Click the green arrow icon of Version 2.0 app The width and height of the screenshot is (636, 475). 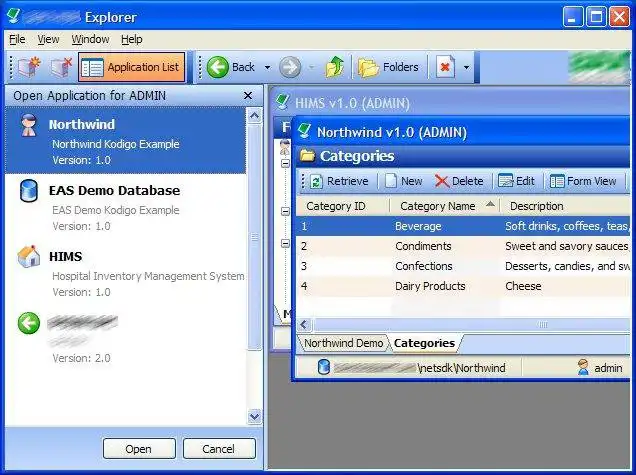pos(29,323)
